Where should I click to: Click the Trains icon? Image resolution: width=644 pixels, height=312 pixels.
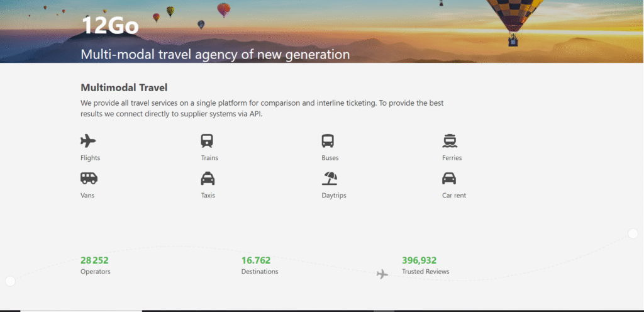(207, 141)
